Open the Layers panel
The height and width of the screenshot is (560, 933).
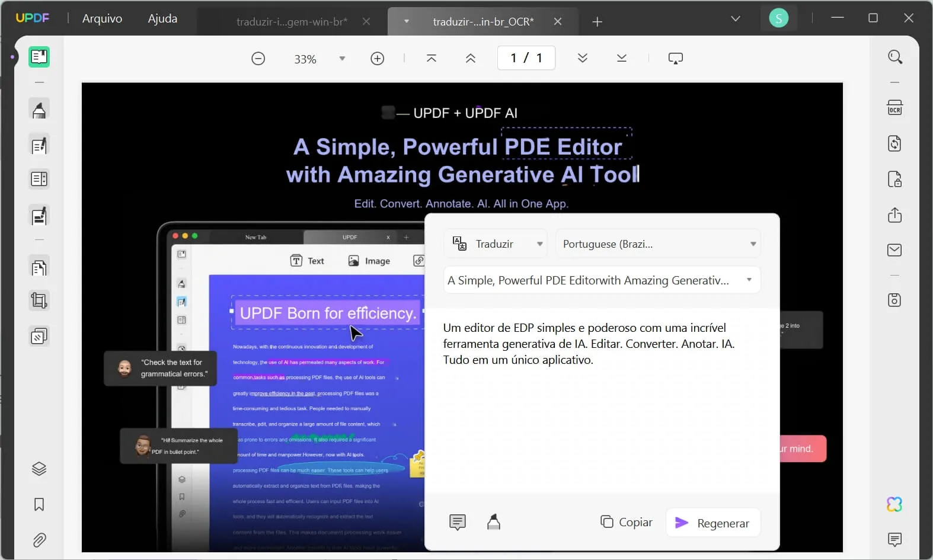39,469
